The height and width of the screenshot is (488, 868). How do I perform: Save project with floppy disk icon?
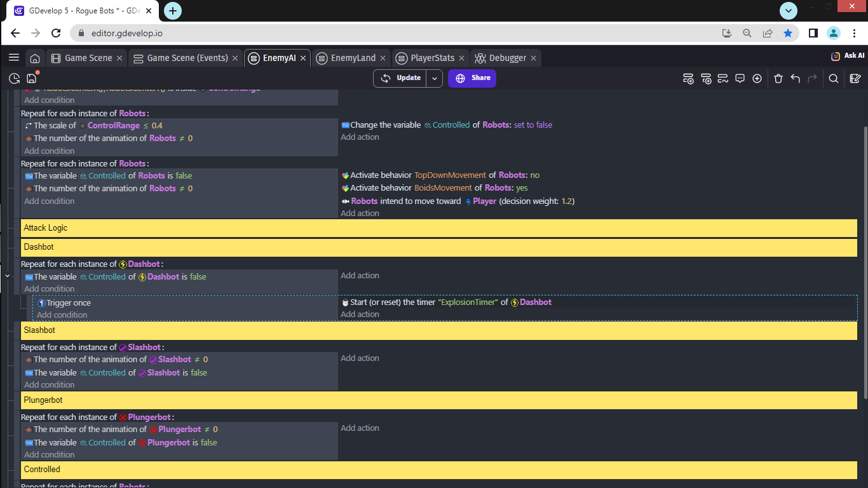point(32,79)
